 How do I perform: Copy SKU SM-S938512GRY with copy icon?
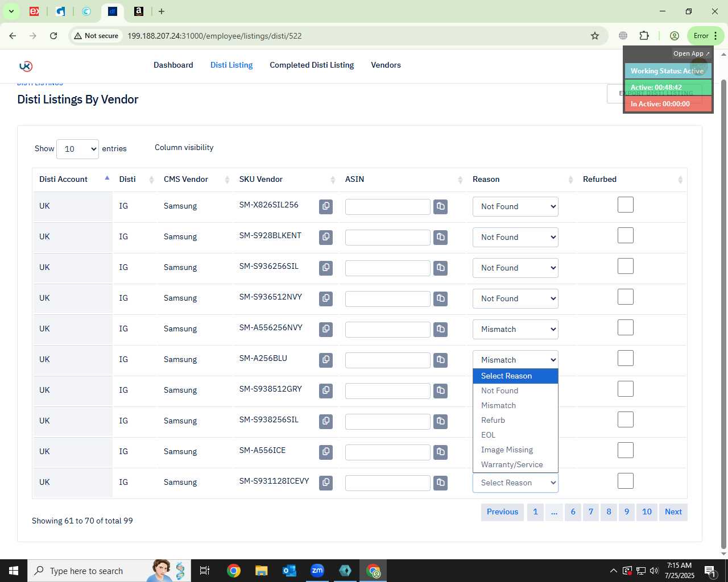click(x=326, y=390)
